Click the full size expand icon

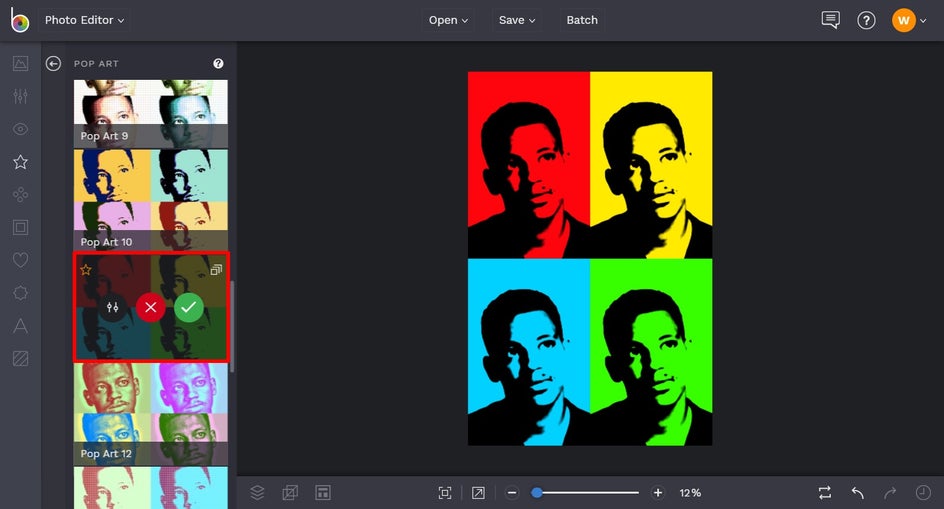coord(478,493)
